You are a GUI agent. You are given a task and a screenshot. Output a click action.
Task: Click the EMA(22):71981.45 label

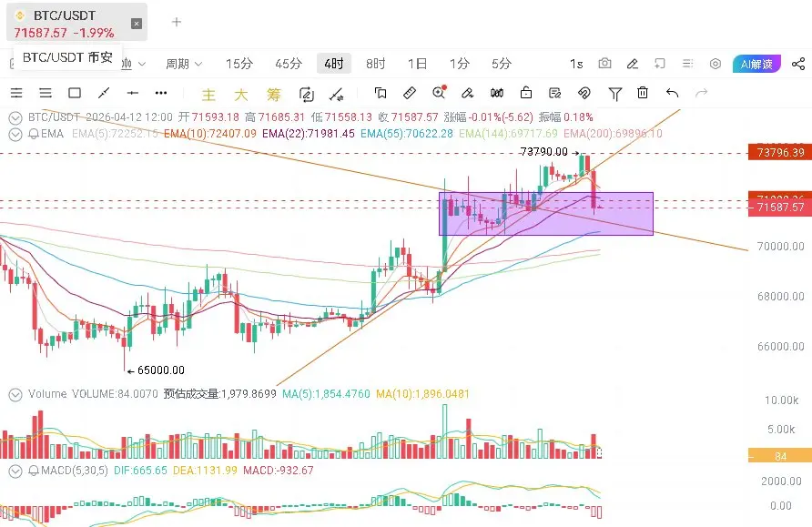(x=308, y=134)
